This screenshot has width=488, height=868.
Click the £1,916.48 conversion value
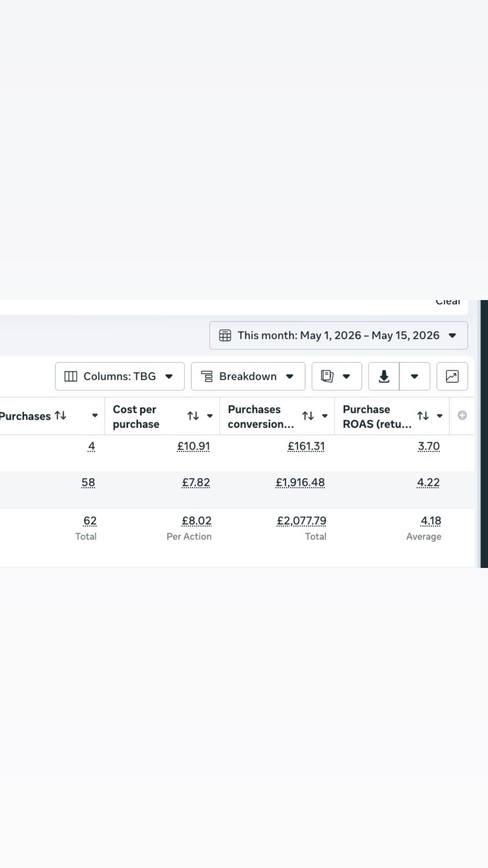coord(300,482)
